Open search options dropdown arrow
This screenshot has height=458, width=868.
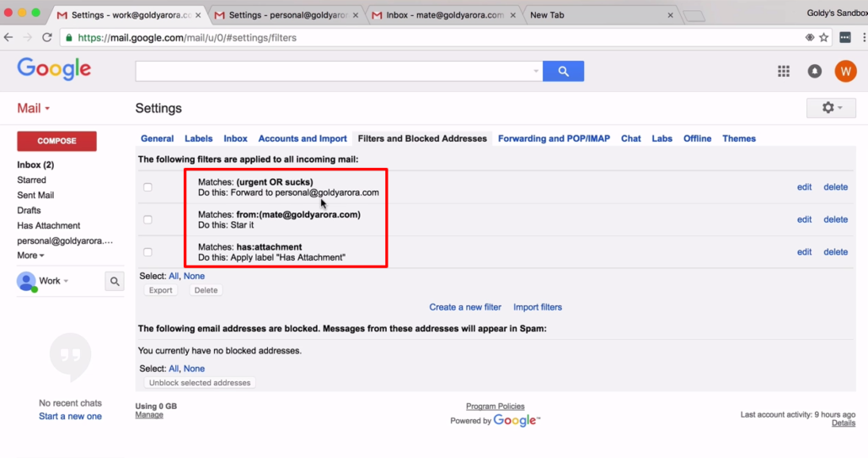536,71
